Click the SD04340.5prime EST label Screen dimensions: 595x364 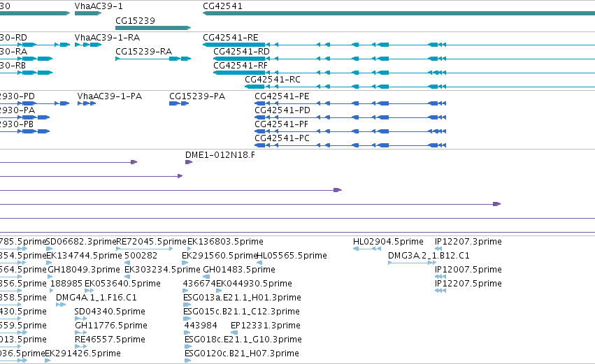110,312
